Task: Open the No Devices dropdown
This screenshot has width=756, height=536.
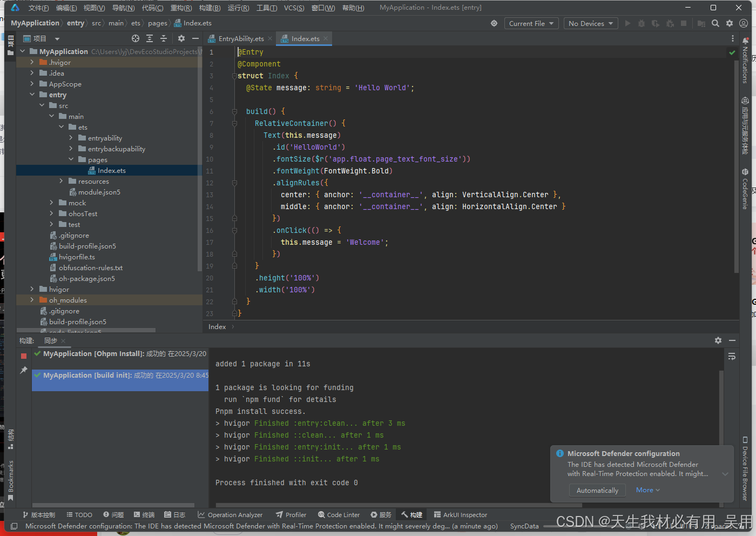Action: click(x=591, y=23)
